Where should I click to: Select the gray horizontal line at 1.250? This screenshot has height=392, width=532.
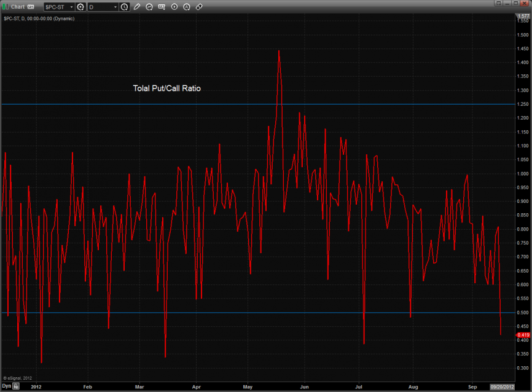184,104
